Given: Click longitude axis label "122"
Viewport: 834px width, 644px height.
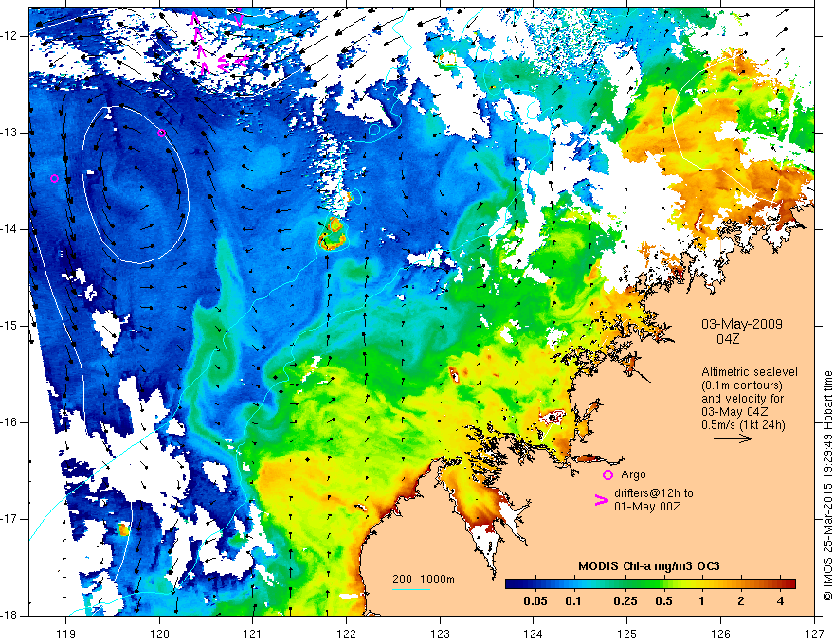Looking at the screenshot, I should pos(346,634).
